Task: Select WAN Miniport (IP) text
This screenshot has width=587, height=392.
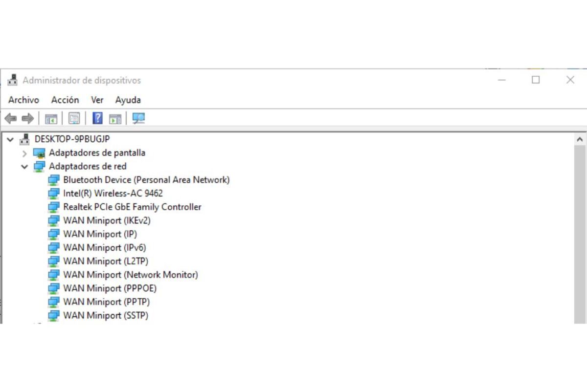Action: coord(100,234)
